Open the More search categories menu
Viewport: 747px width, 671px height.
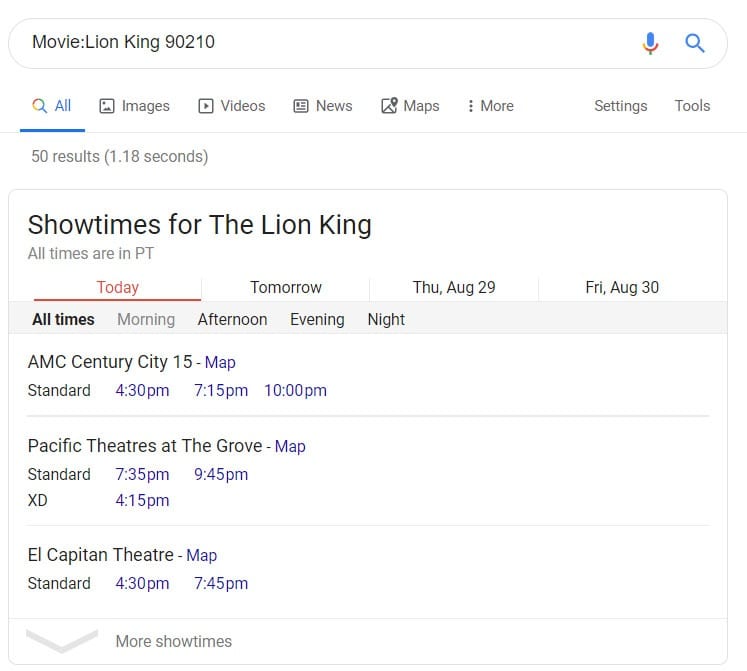pos(491,106)
